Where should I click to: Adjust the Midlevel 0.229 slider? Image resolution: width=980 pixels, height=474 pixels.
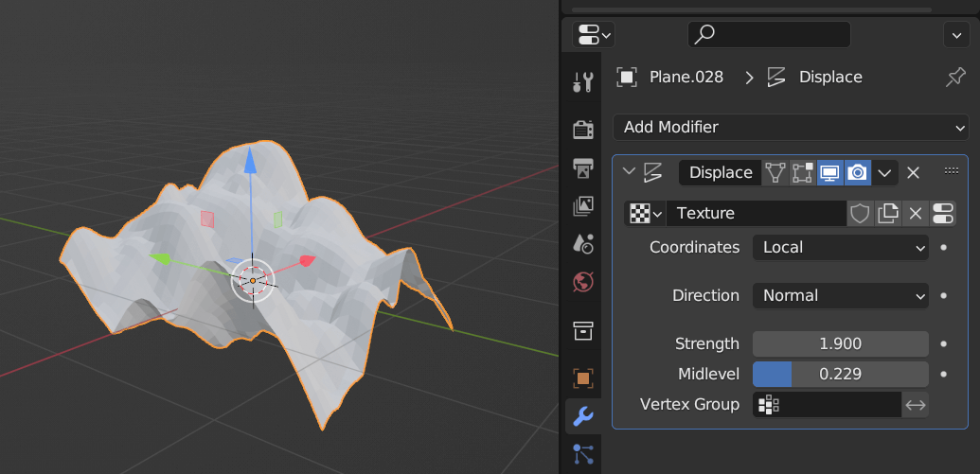click(x=841, y=374)
